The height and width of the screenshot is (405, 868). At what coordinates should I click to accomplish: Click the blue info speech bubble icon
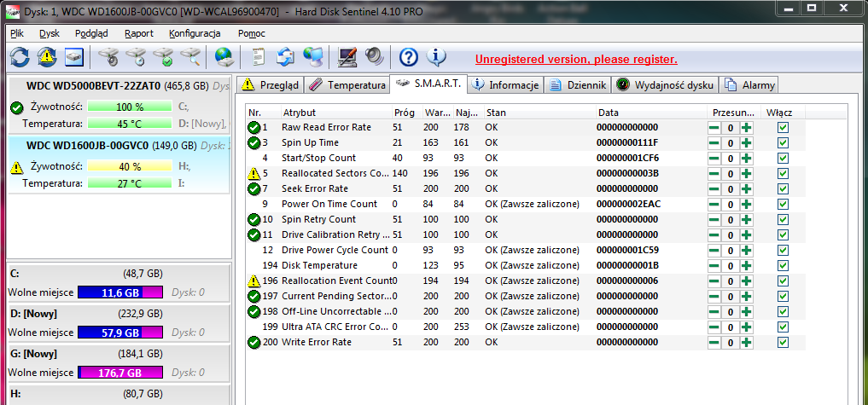tap(436, 56)
